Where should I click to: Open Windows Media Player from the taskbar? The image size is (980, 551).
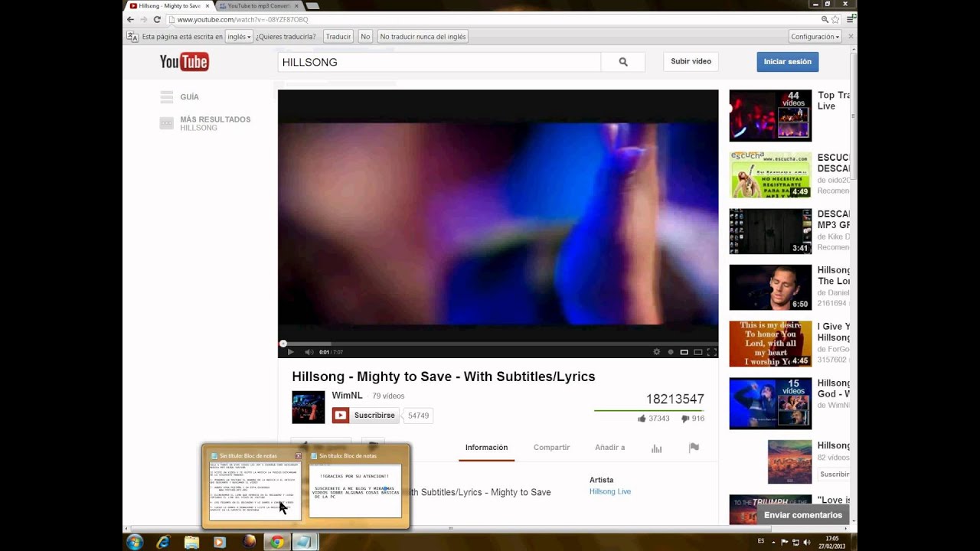(220, 542)
